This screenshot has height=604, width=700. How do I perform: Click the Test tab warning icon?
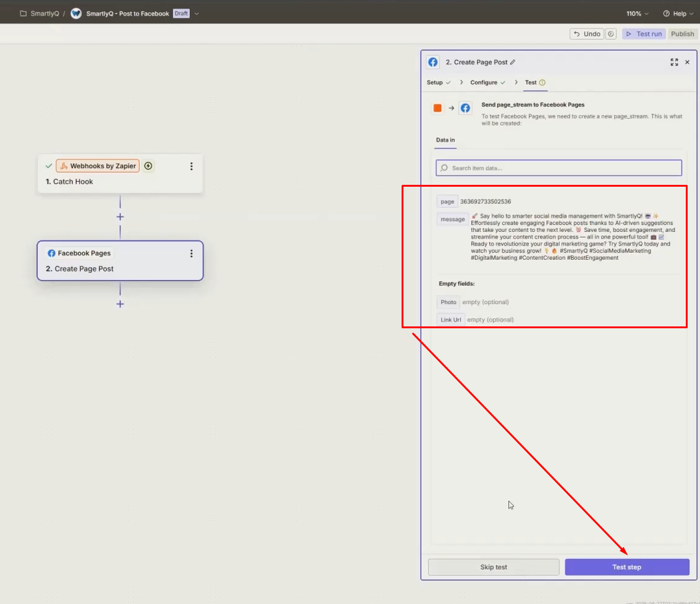tap(542, 82)
